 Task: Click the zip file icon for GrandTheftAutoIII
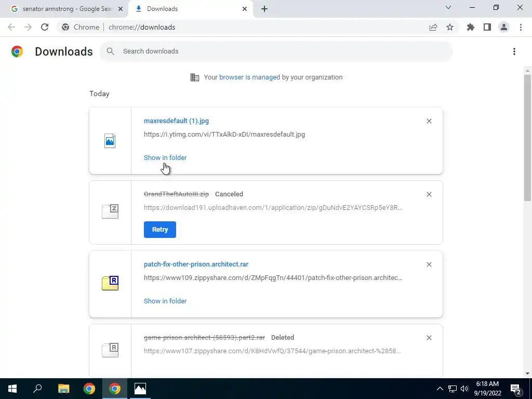[x=110, y=211]
